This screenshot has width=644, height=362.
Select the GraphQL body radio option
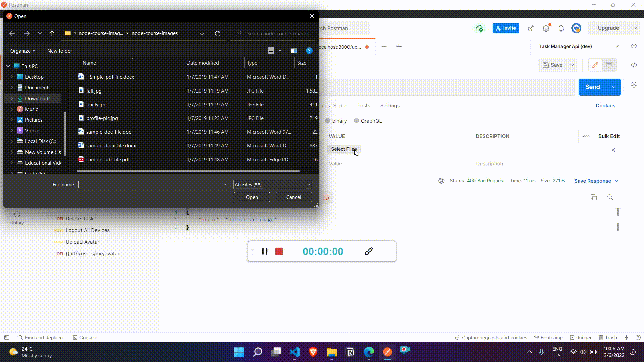click(x=356, y=121)
